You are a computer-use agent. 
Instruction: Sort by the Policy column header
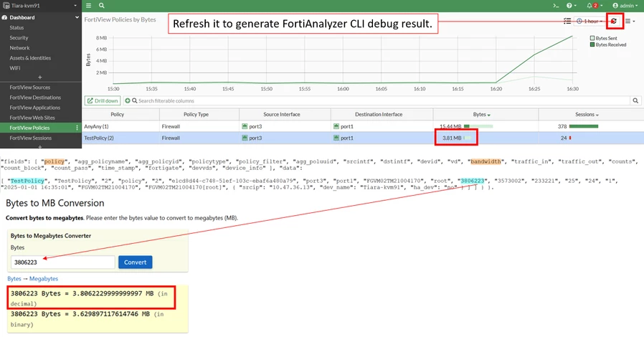[x=118, y=115]
